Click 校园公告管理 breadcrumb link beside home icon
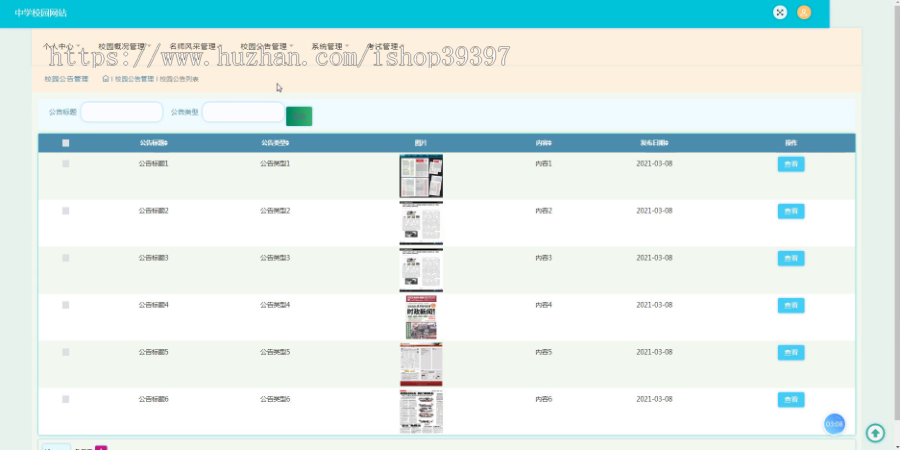Screen dimensions: 900x450 coord(134,79)
